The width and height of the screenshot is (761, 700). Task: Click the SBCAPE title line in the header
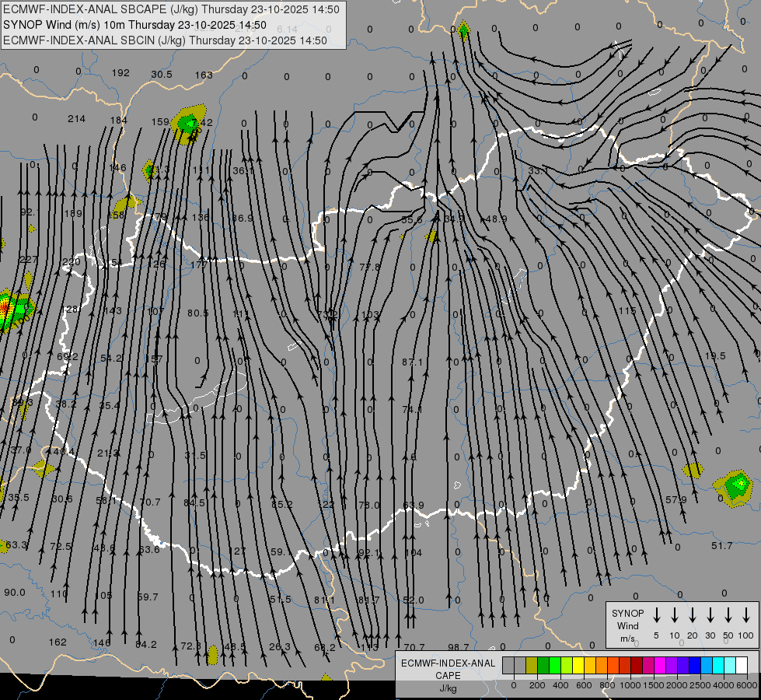171,9
